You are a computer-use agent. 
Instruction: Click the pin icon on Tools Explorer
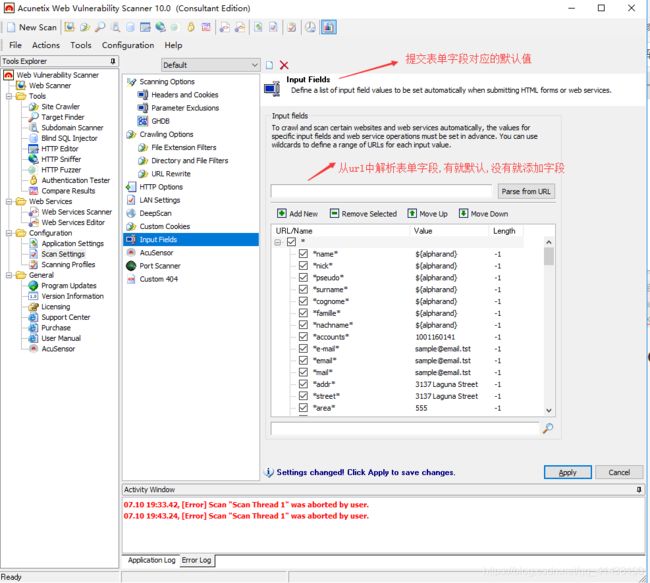point(113,61)
